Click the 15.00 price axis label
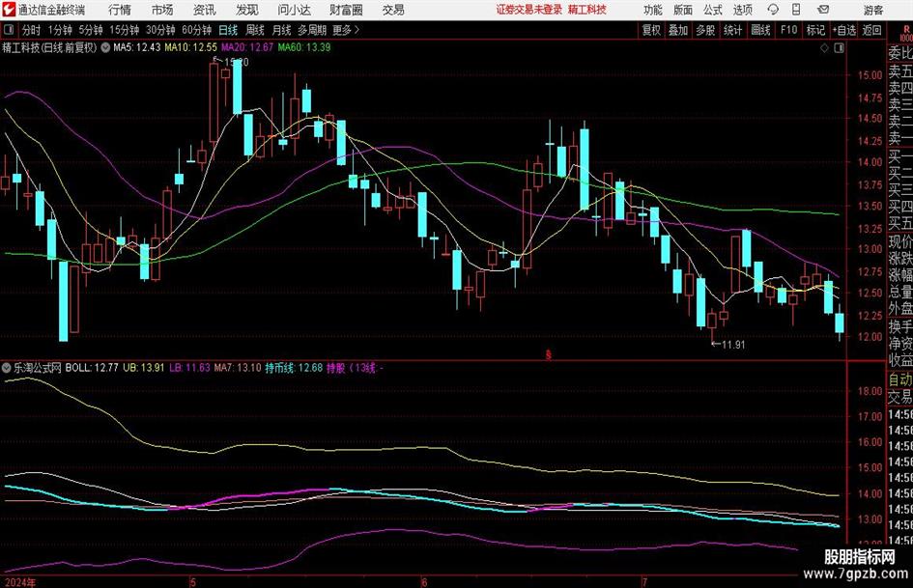The image size is (913, 588). pyautogui.click(x=870, y=75)
